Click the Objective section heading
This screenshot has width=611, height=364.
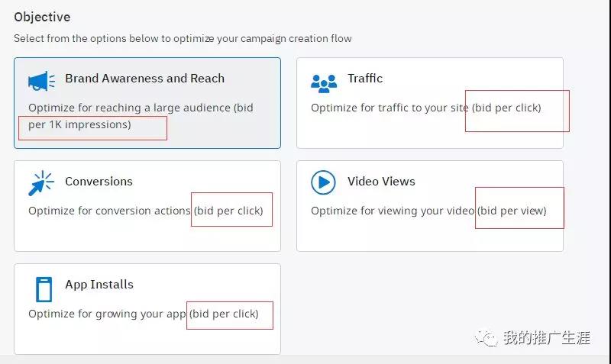click(x=42, y=17)
